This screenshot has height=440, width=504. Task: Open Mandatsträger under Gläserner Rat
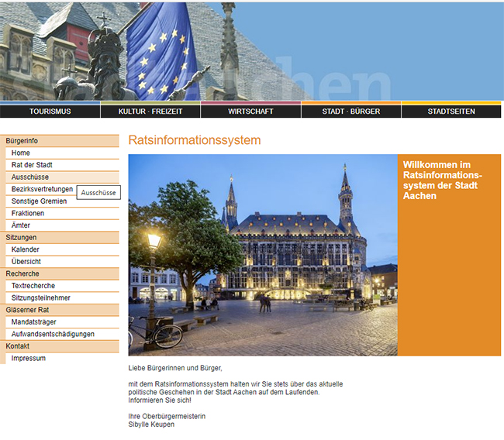pyautogui.click(x=34, y=322)
